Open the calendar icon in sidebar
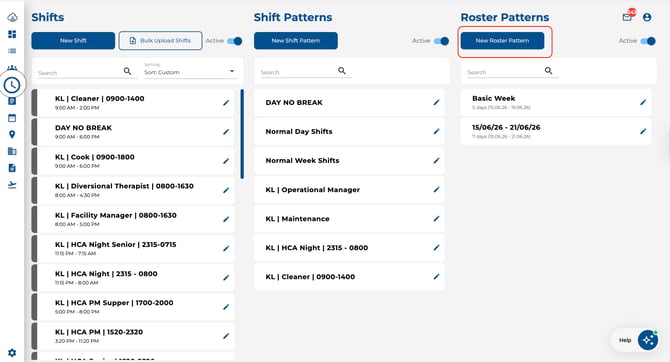The width and height of the screenshot is (670, 362). click(12, 118)
